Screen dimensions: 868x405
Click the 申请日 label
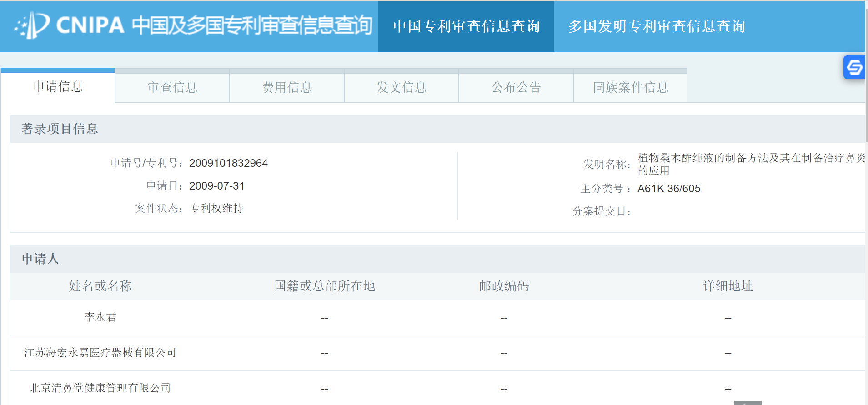tap(165, 186)
